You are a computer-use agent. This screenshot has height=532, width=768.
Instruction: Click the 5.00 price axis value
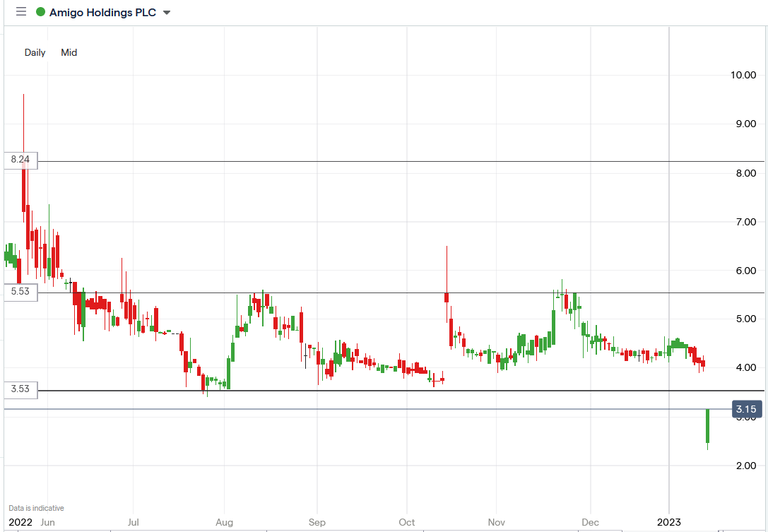pyautogui.click(x=746, y=319)
